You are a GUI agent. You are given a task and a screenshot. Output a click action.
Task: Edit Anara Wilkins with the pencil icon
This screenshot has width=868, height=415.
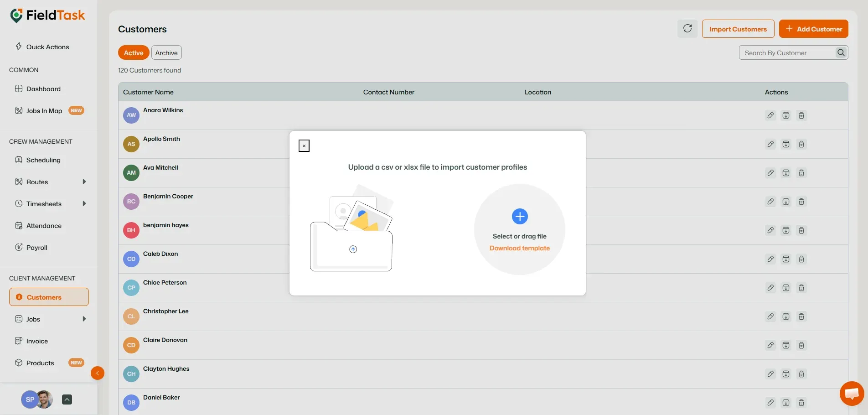pos(770,115)
